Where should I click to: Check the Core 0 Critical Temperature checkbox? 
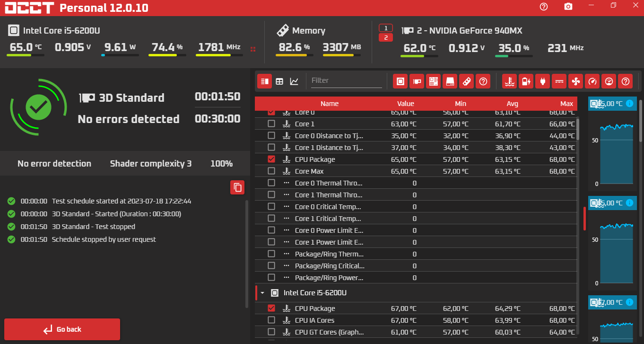point(271,207)
